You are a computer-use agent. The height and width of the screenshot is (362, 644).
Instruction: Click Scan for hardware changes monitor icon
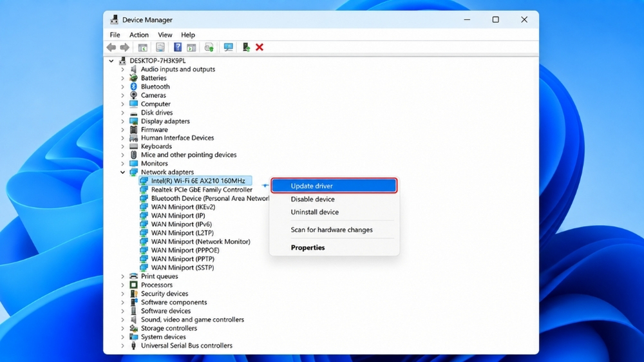coord(229,47)
